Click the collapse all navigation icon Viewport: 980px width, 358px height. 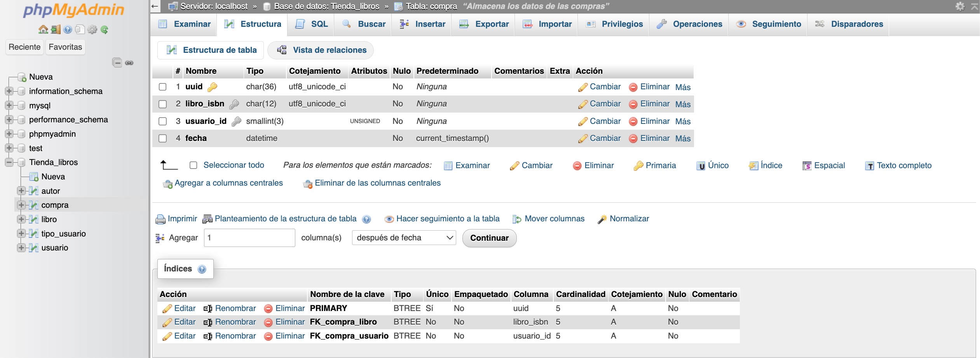(x=117, y=62)
